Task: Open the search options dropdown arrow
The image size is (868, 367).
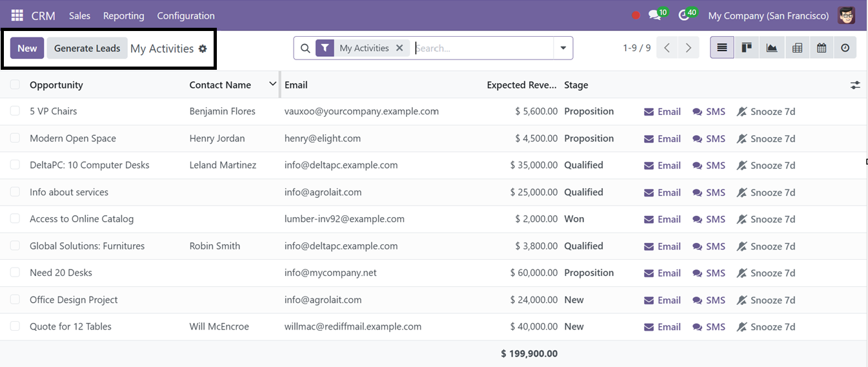Action: 563,48
